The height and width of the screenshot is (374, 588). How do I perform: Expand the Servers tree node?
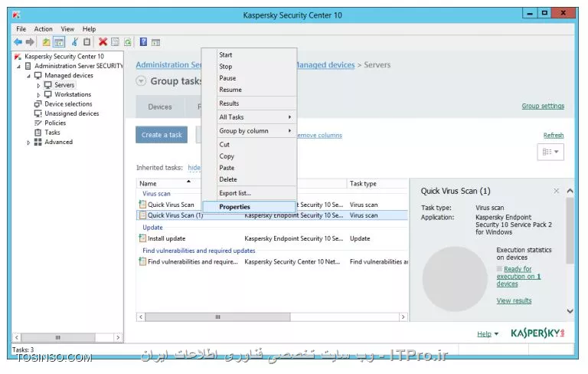pyautogui.click(x=38, y=86)
